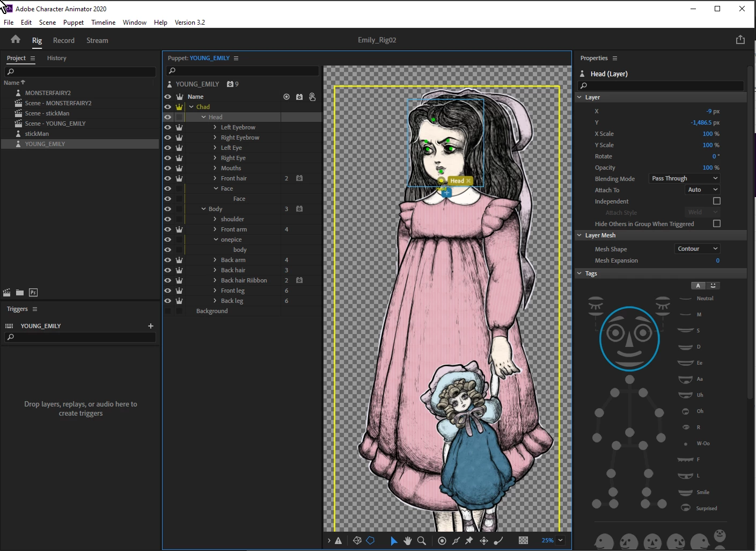Viewport: 756px width, 551px height.
Task: Hide the Mouths layer
Action: coord(168,168)
